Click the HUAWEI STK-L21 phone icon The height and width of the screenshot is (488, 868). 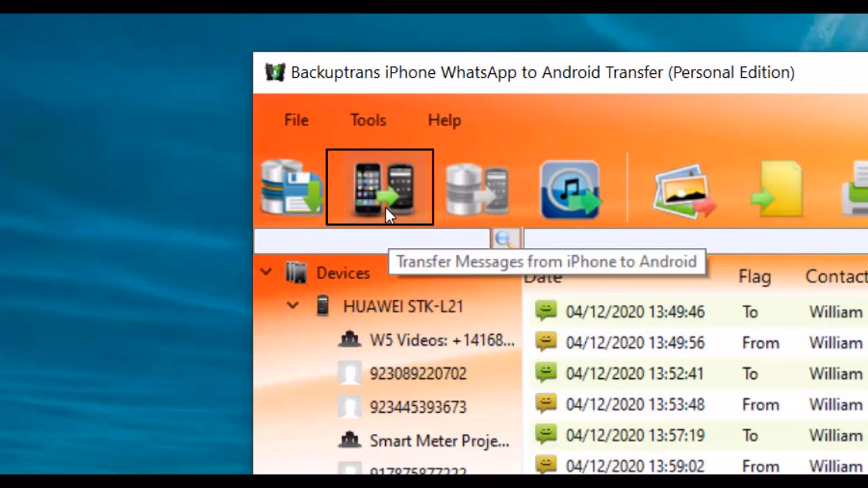323,306
